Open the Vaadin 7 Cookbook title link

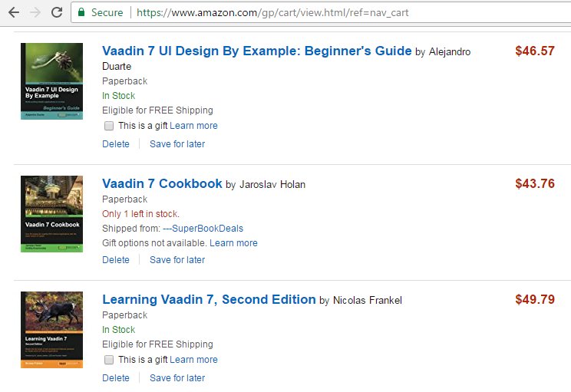(162, 184)
